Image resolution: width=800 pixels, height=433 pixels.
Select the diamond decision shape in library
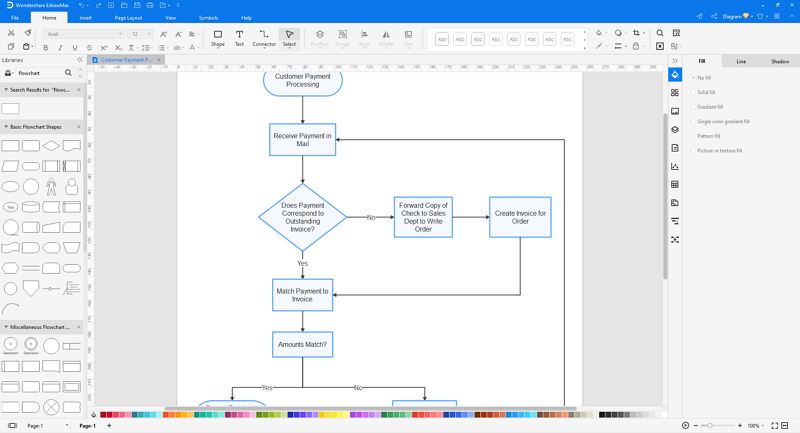tap(51, 146)
